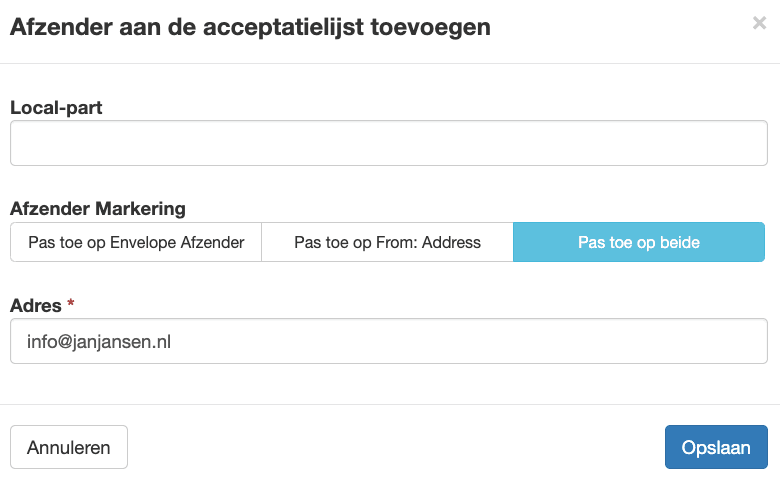Cancel adding the sender to the allowlist

click(x=69, y=447)
